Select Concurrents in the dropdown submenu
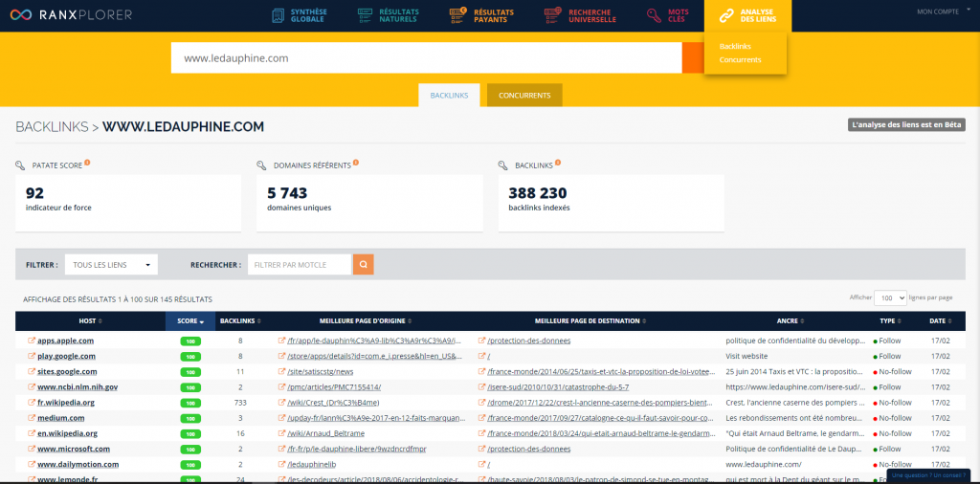The image size is (980, 484). 740,60
